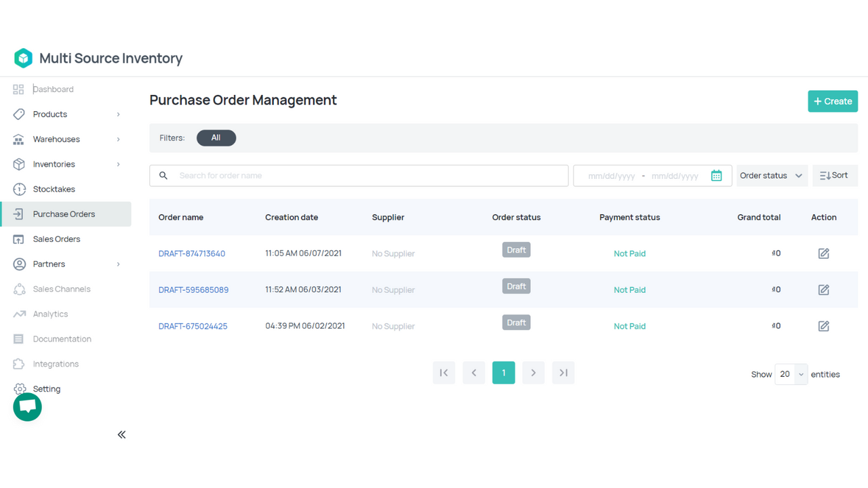Go to the first page of results
Image resolution: width=868 pixels, height=488 pixels.
coord(443,373)
